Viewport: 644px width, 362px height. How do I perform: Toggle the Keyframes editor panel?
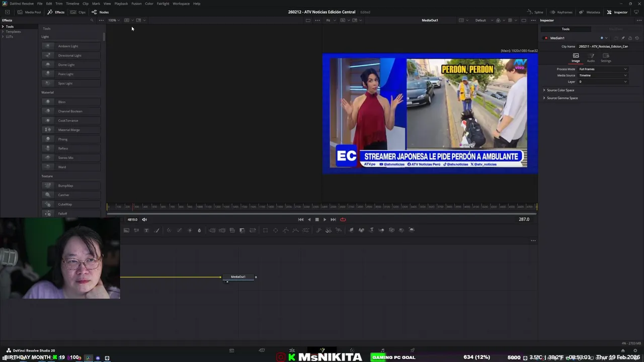coord(561,12)
